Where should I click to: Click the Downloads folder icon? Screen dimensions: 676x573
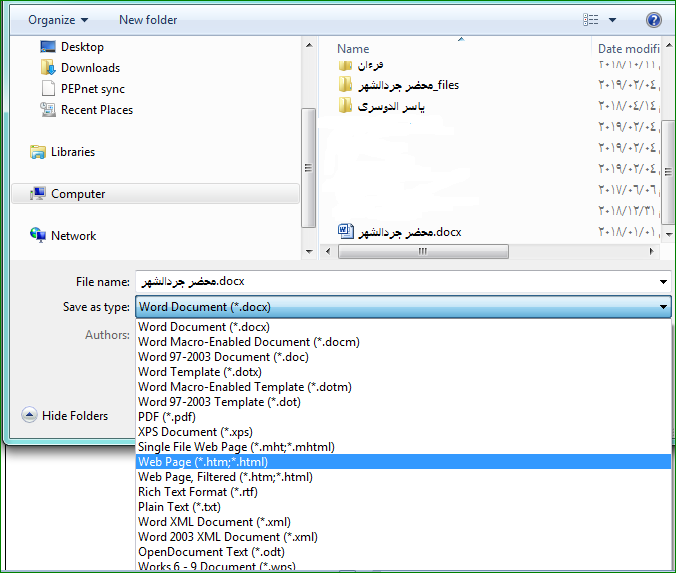tap(48, 68)
